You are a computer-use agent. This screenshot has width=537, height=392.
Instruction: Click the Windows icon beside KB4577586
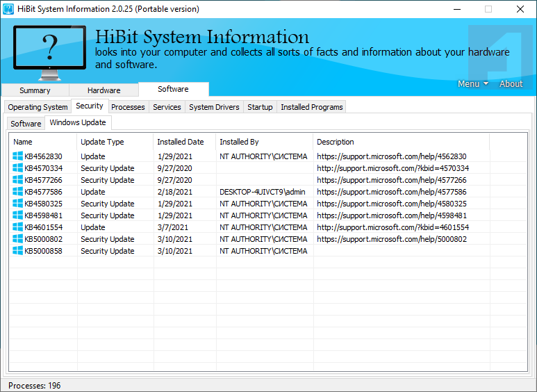[18, 192]
